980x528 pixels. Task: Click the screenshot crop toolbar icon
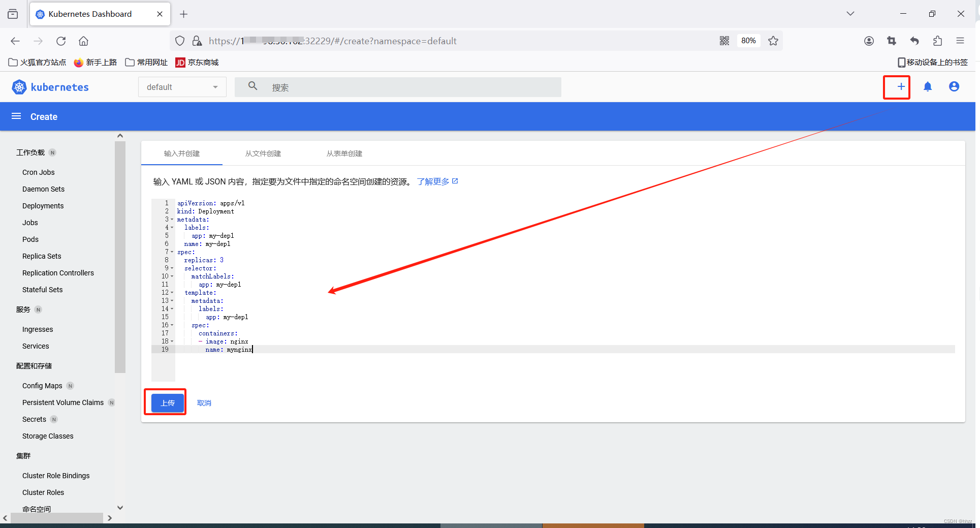point(892,41)
